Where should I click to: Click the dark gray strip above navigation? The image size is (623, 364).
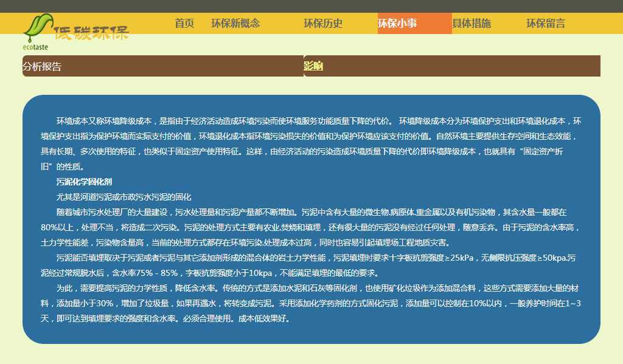311,6
